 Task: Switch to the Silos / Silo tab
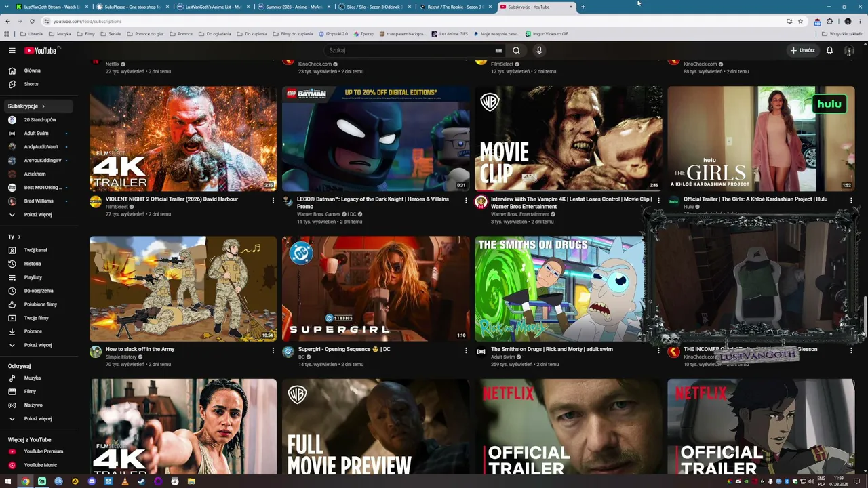point(374,7)
